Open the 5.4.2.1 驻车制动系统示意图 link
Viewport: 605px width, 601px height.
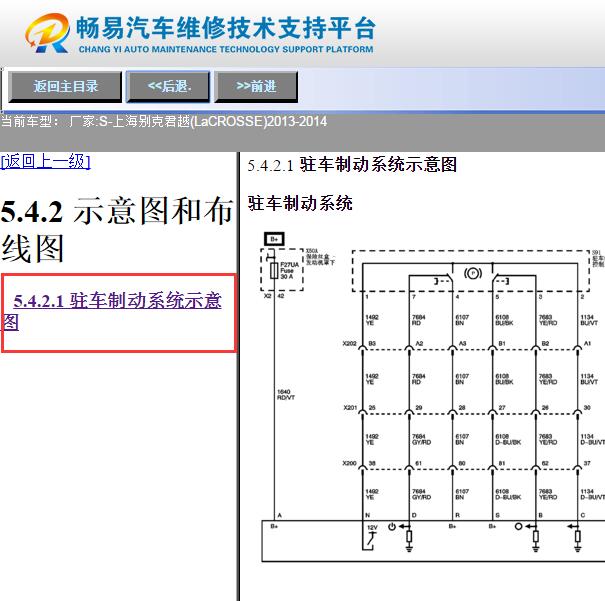(113, 311)
